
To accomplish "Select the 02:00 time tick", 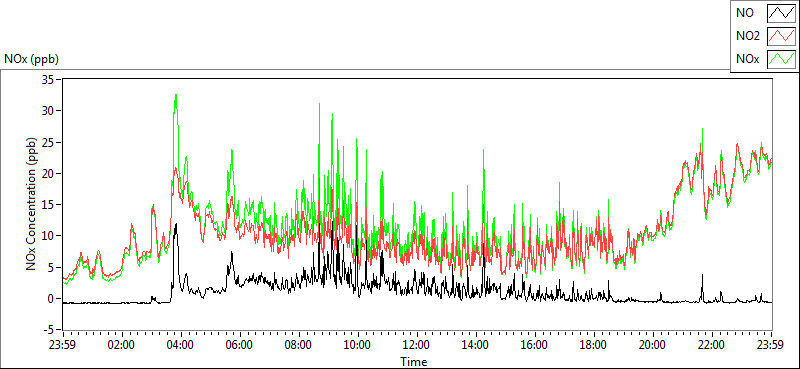I will pyautogui.click(x=122, y=345).
